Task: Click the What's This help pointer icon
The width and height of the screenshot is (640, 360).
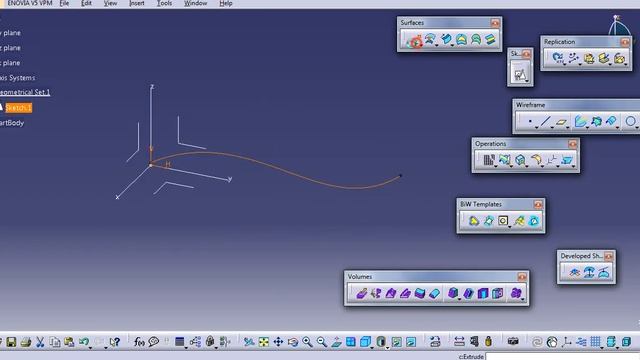Action: (x=115, y=342)
